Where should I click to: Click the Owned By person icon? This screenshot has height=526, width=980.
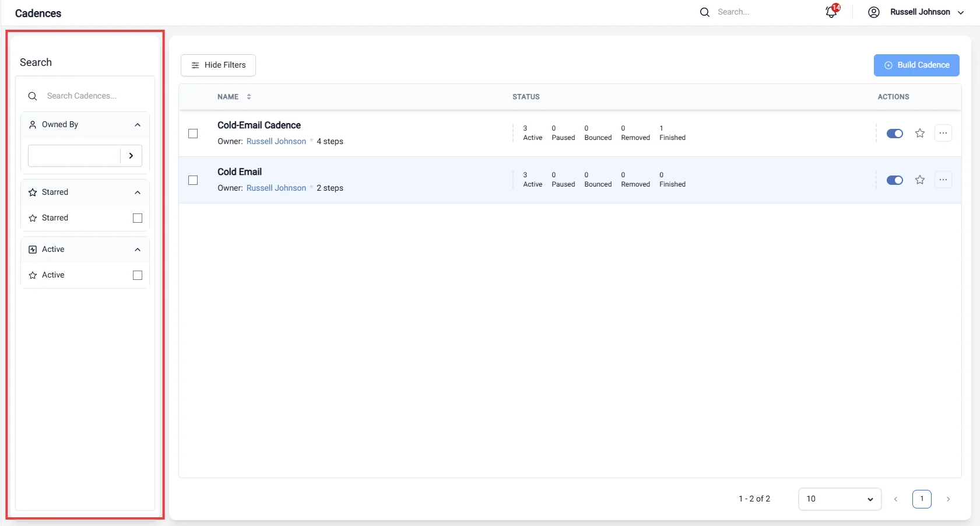coord(33,124)
